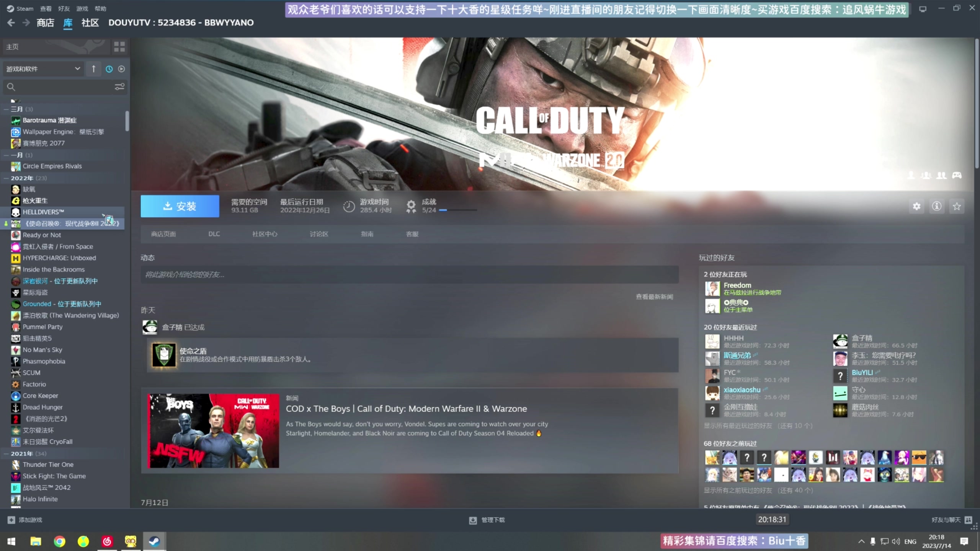980x551 pixels.
Task: Click the achievements progress bar
Action: 457,210
